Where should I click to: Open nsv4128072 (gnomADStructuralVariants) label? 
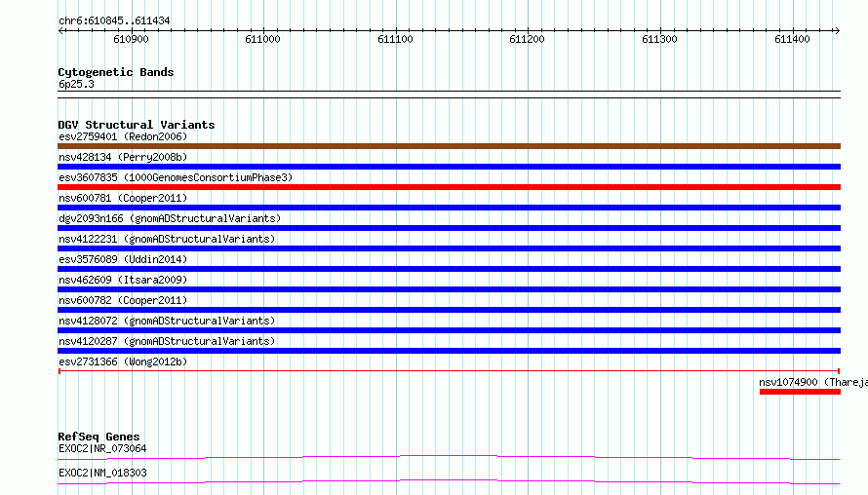(167, 321)
